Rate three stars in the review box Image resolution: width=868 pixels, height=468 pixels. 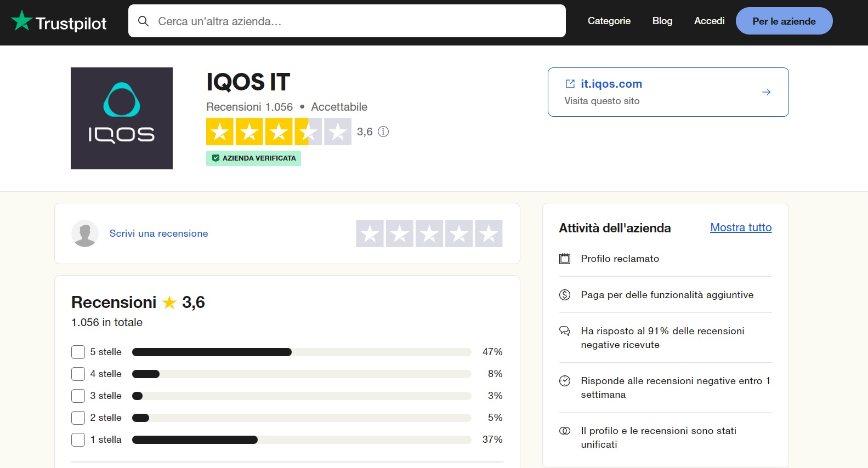click(429, 233)
